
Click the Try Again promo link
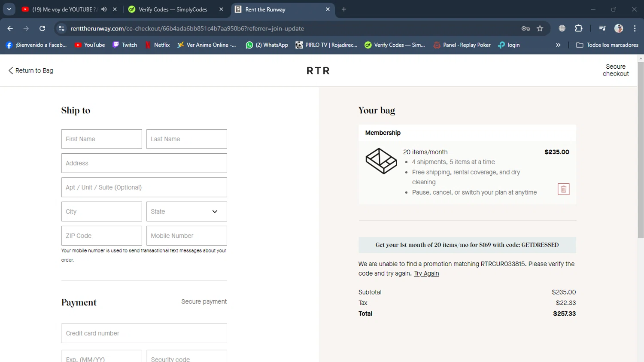426,273
